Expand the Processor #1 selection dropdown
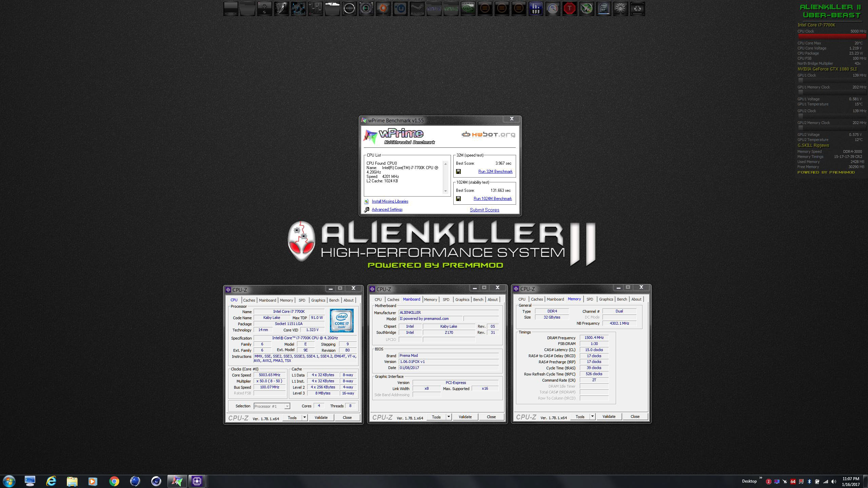The width and height of the screenshot is (868, 488). pyautogui.click(x=287, y=406)
